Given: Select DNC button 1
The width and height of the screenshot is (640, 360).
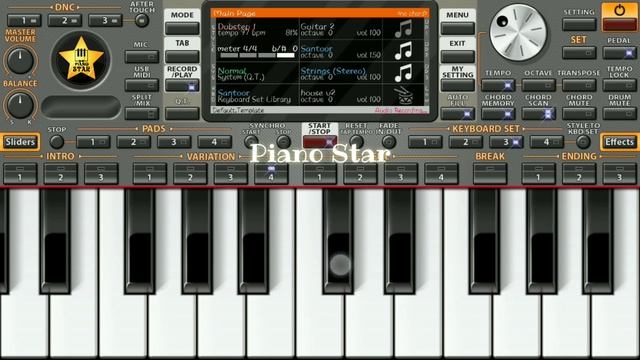Looking at the screenshot, I should [x=24, y=20].
